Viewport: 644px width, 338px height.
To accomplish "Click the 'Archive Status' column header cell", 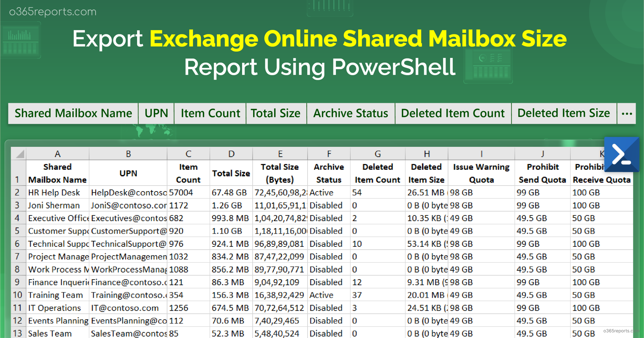I will (329, 173).
